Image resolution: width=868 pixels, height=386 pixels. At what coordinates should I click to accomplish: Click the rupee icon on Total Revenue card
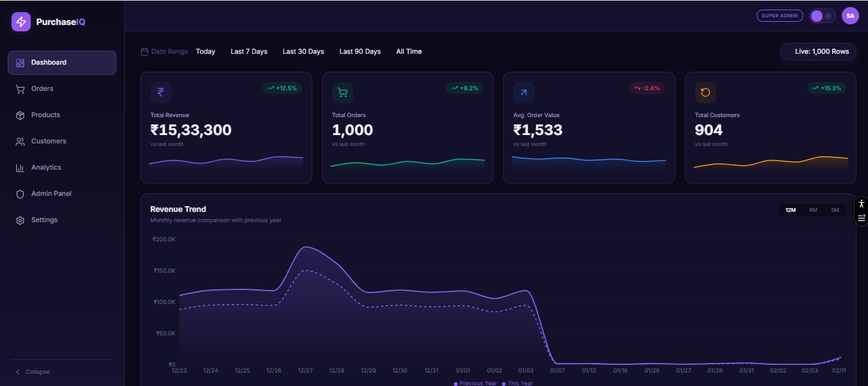[x=161, y=92]
